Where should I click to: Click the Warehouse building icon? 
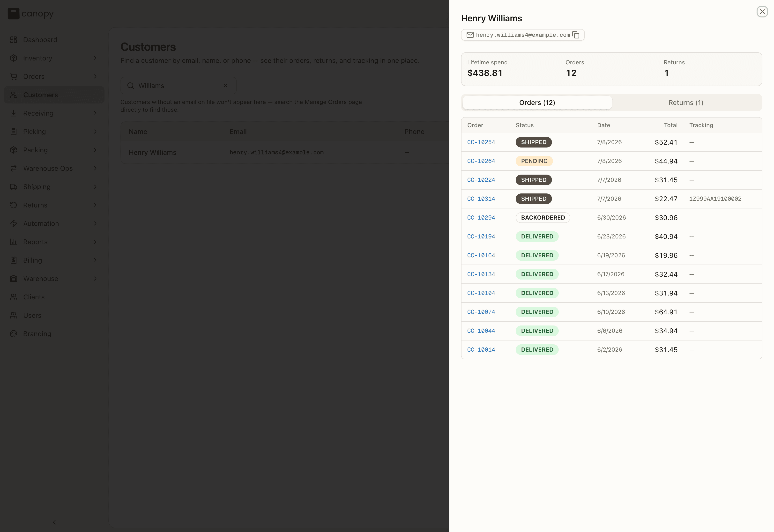click(x=13, y=279)
